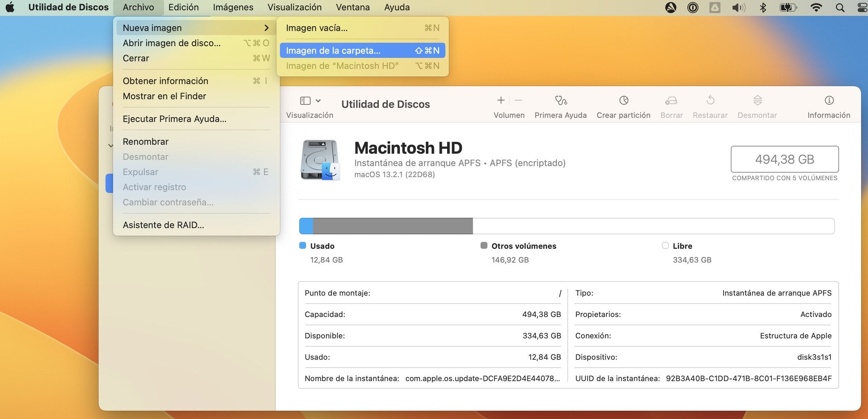The height and width of the screenshot is (419, 868).
Task: Select Cerrar in Archivo menu
Action: 196,58
